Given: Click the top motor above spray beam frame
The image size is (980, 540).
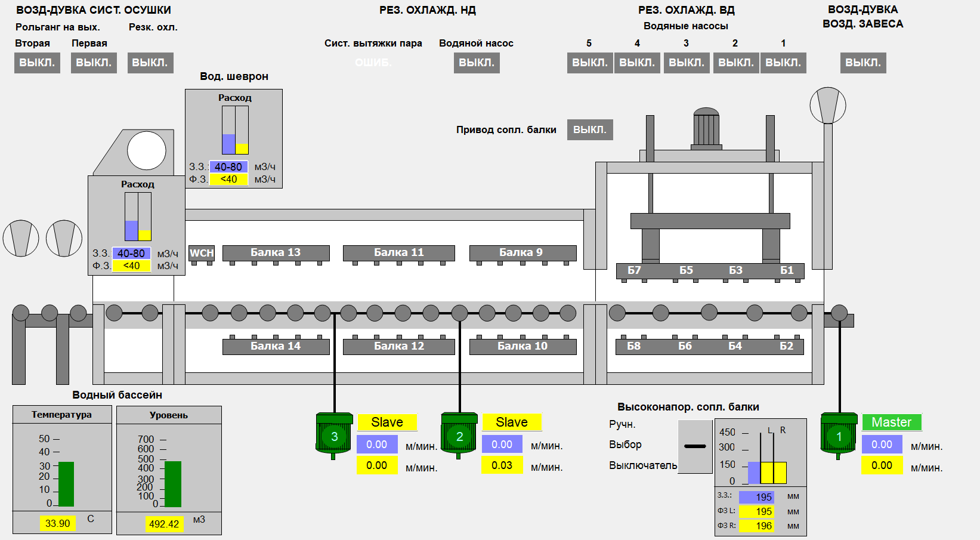Looking at the screenshot, I should 706,128.
